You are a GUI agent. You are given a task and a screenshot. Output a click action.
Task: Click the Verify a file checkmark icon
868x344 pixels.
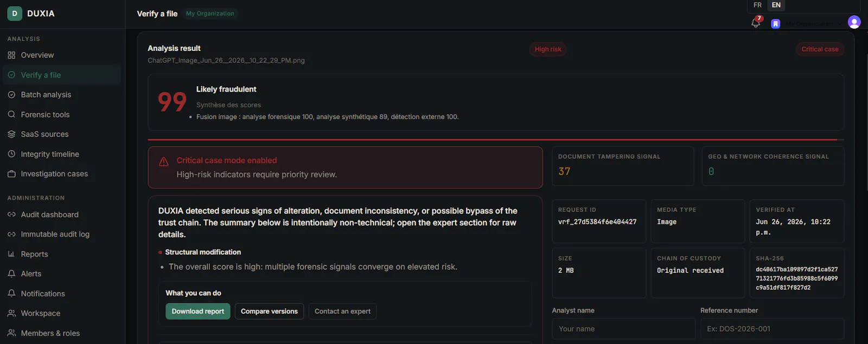coord(11,75)
